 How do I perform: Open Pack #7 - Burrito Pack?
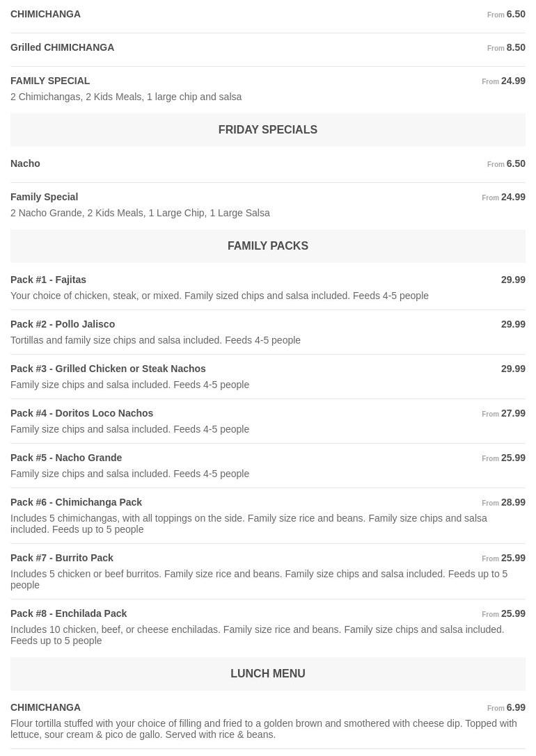click(x=61, y=558)
